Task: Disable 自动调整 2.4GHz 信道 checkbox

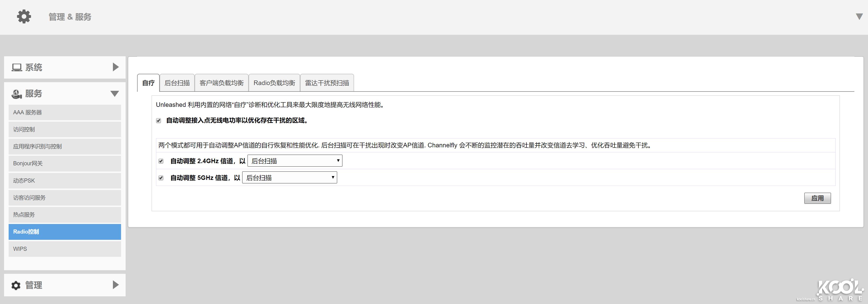Action: [161, 161]
